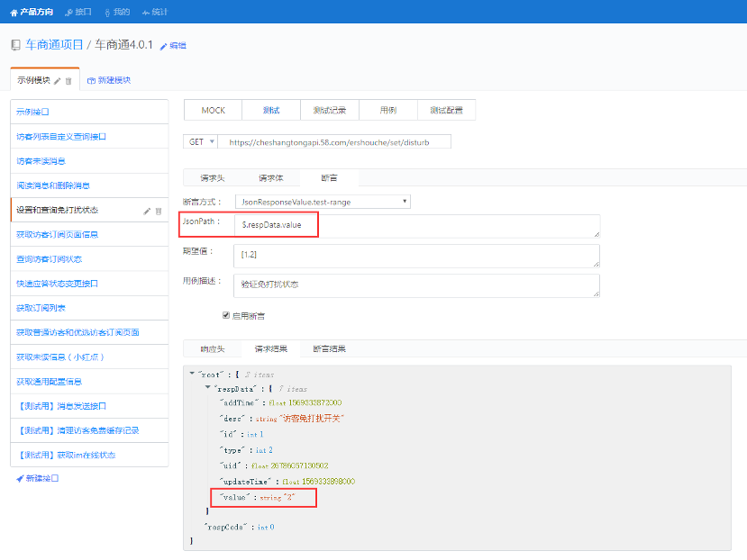The height and width of the screenshot is (560, 747).
Task: Click the 编辑 link beside 车商通4.0.1
Action: [173, 46]
